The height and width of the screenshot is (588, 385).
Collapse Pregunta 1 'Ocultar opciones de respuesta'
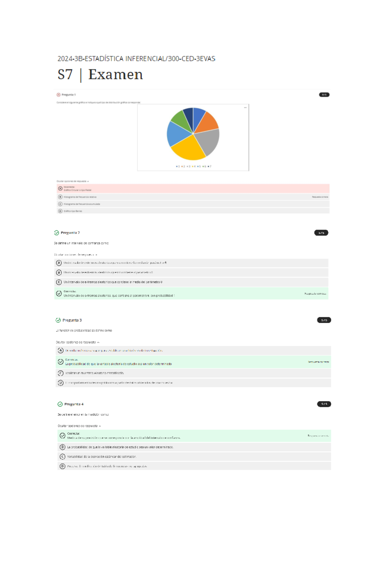(x=73, y=181)
